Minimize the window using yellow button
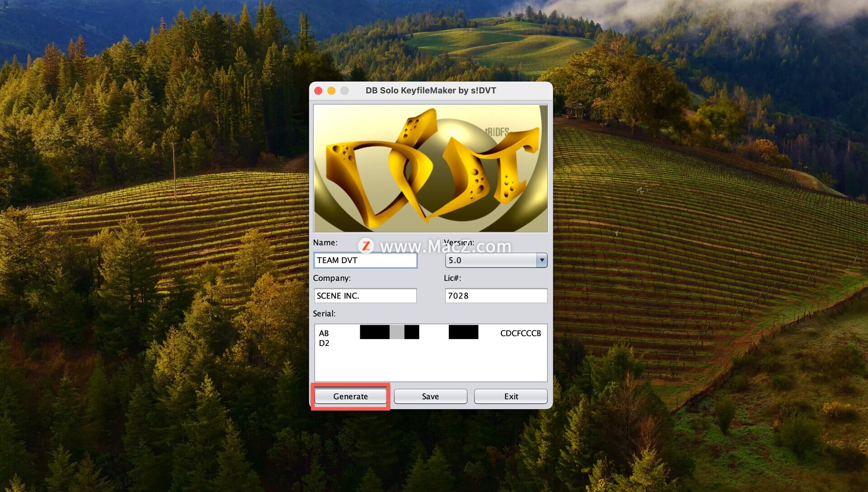 point(331,91)
